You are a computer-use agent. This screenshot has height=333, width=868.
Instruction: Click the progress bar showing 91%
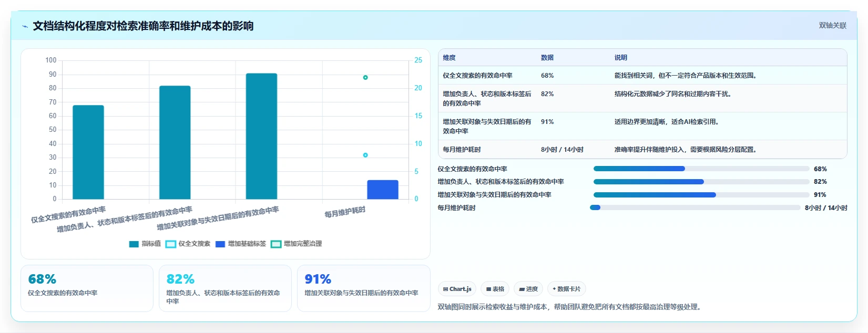click(x=701, y=195)
